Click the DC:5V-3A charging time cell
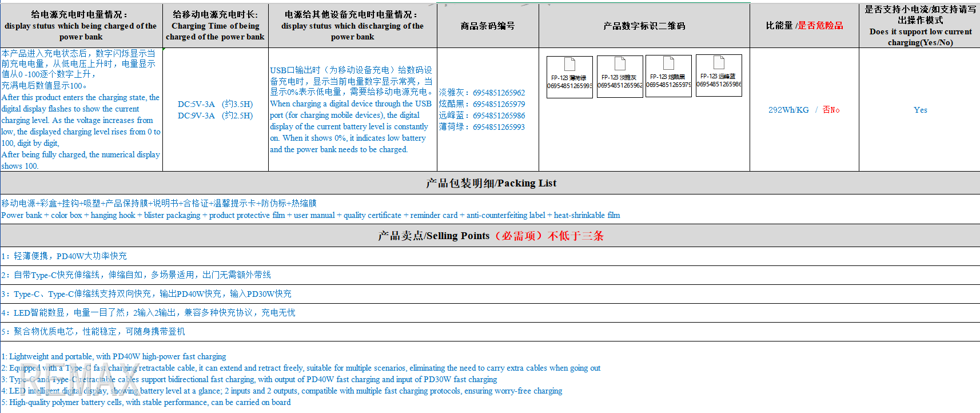 point(215,110)
